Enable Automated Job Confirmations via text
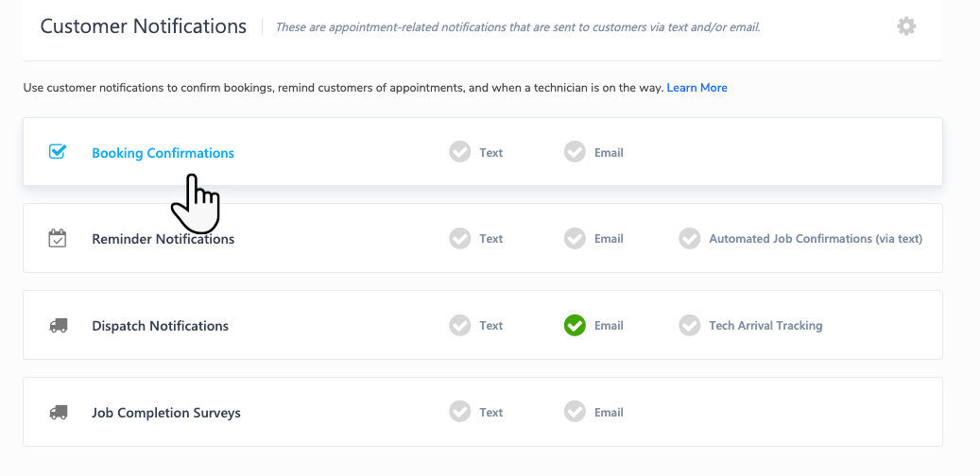This screenshot has height=476, width=980. coord(690,239)
